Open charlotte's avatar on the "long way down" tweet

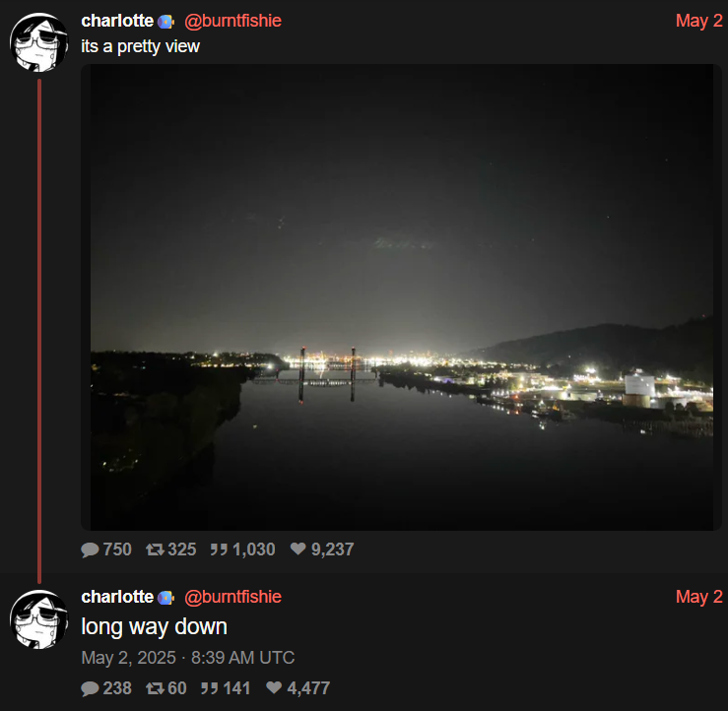38,618
